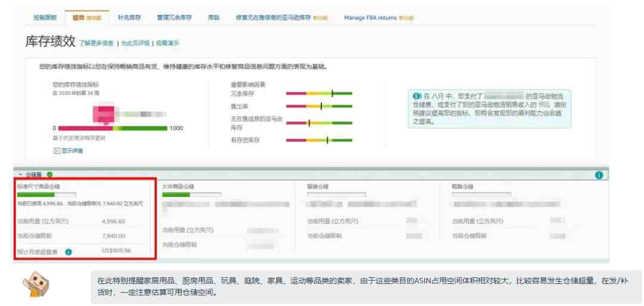This screenshot has height=306, width=644.
Task: Click the 大件商品仓储 heading
Action: pyautogui.click(x=178, y=186)
